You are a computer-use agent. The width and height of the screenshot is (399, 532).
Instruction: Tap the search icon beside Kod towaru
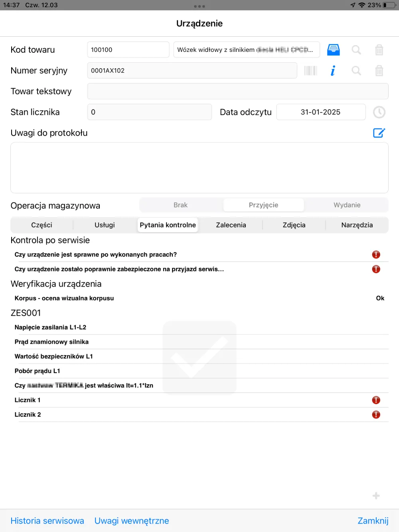pyautogui.click(x=356, y=50)
